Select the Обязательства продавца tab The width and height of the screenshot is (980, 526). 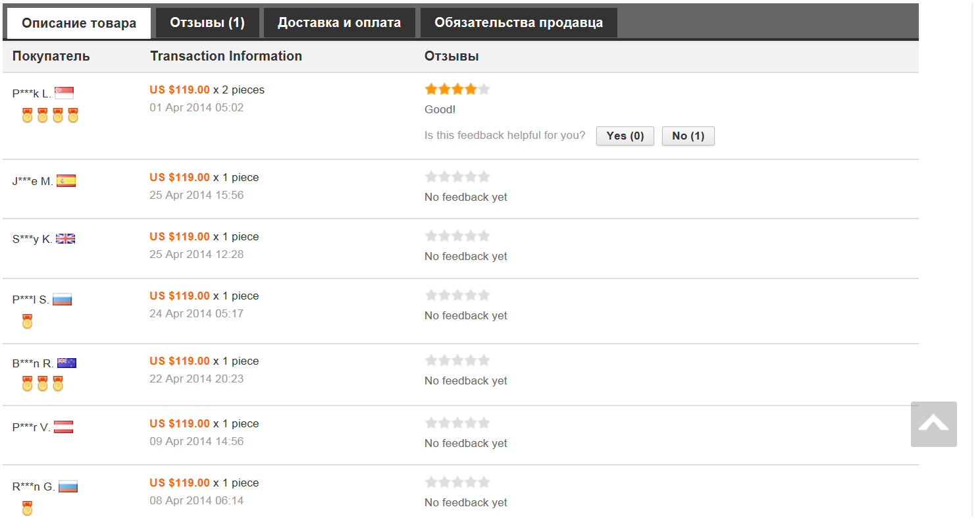tap(519, 23)
